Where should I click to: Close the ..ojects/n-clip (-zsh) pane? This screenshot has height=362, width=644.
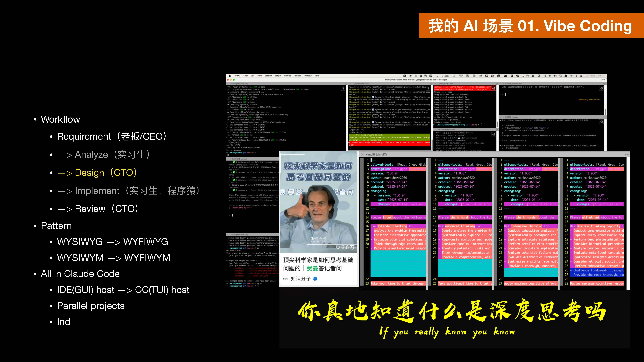435,84
